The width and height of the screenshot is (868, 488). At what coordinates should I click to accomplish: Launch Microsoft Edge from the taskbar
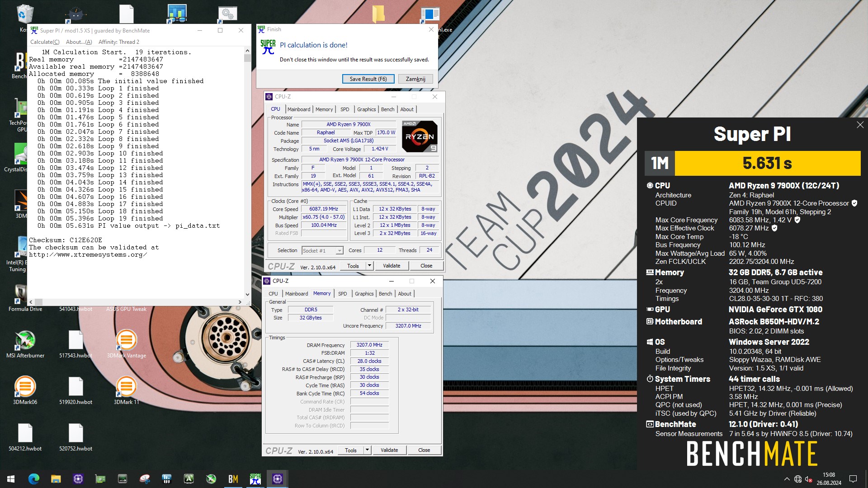[x=33, y=479]
